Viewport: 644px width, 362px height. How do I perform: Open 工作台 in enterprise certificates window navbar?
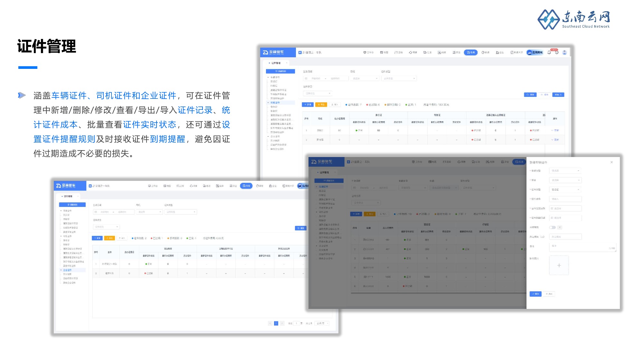(x=153, y=186)
